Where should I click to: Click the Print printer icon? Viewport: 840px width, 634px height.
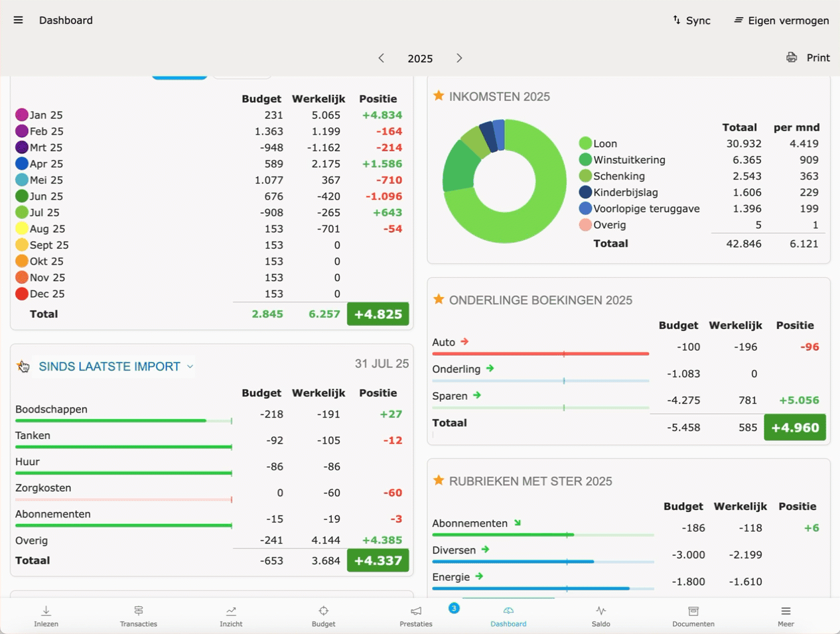point(792,58)
